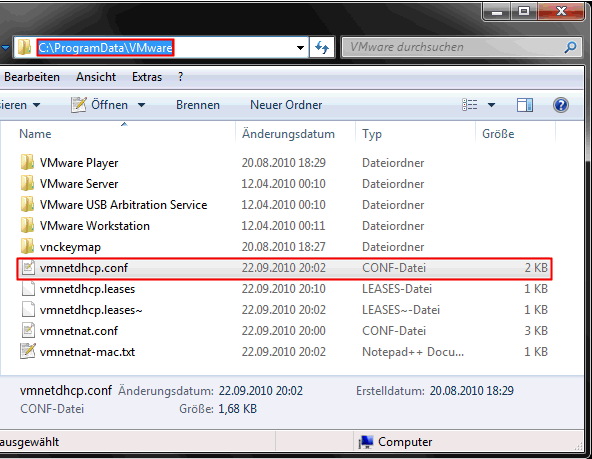Screen dimensions: 592x459
Task: Select the VMware Server folder name
Action: point(79,184)
